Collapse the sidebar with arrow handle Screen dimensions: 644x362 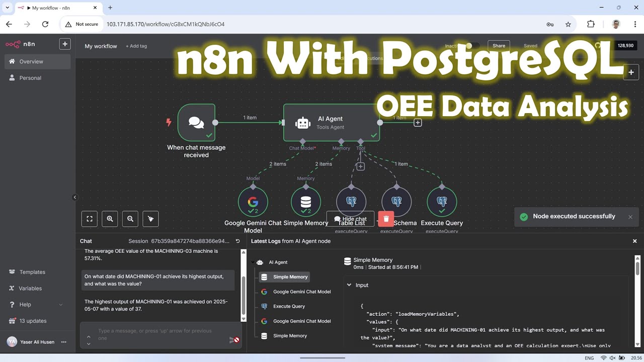(74, 197)
